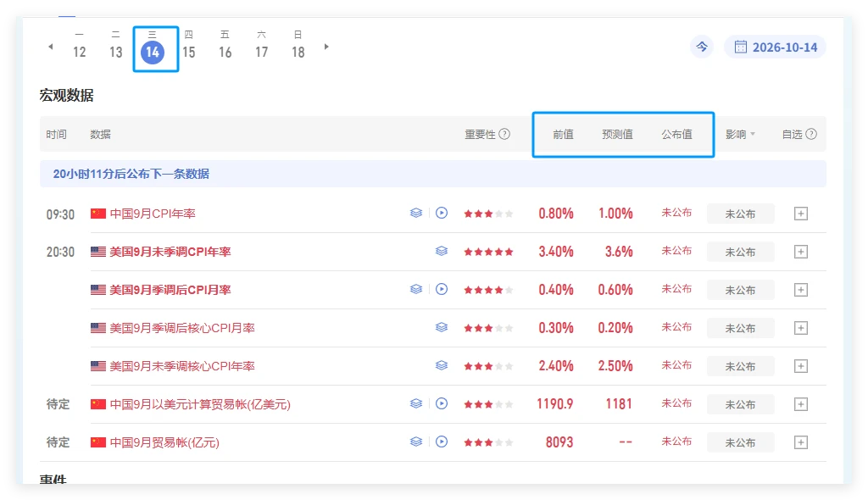Click the help icon beside 重要性
Viewport: 868px width, 500px height.
coord(504,134)
